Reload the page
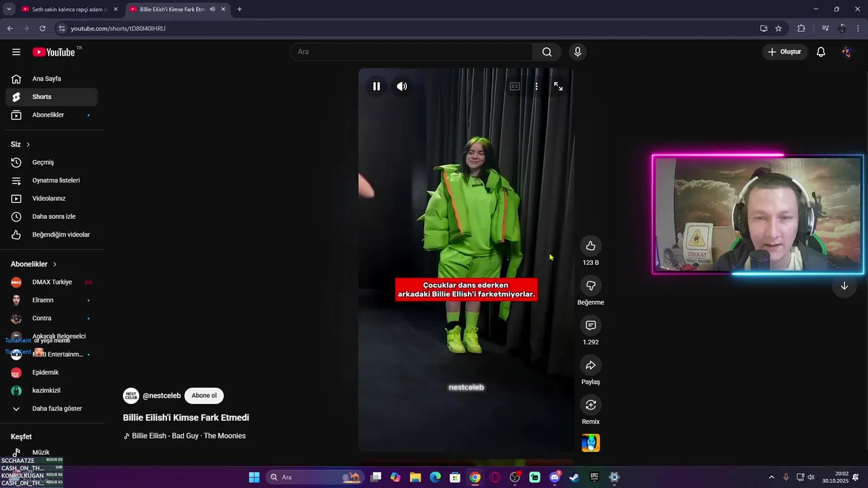This screenshot has height=488, width=868. click(x=42, y=28)
